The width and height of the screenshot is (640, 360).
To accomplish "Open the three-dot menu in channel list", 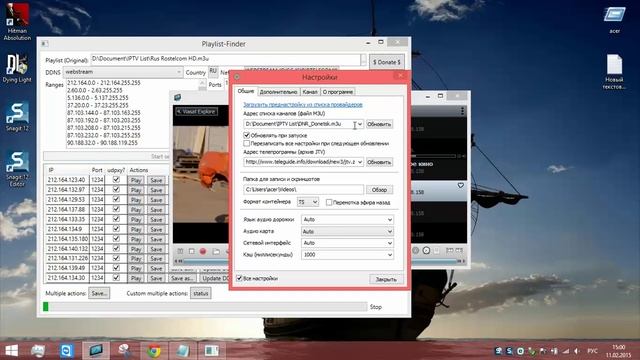I will 462,111.
